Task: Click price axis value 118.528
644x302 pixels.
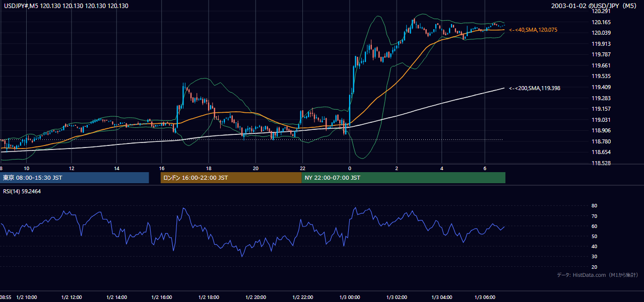Action: 601,163
